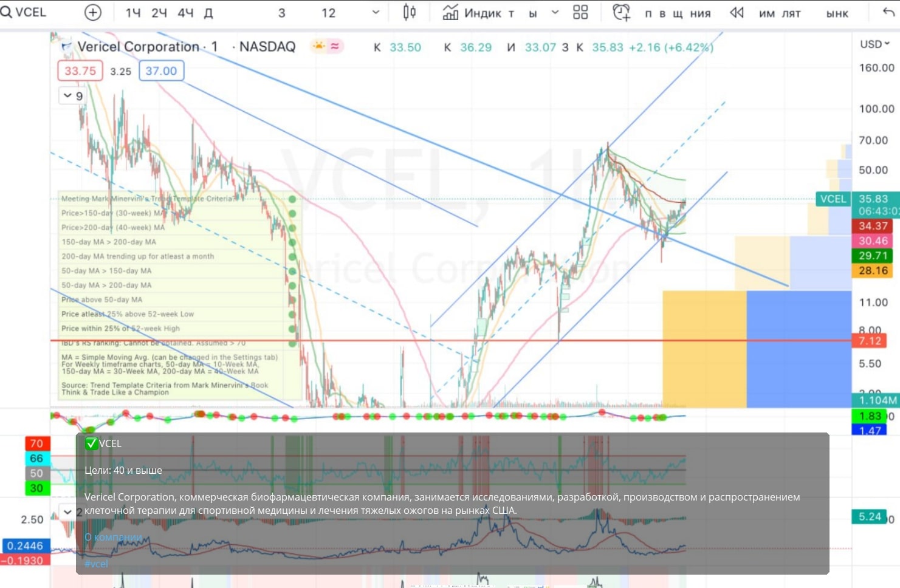The image size is (900, 588).
Task: Click the blue 0.2446 value label
Action: pos(25,545)
